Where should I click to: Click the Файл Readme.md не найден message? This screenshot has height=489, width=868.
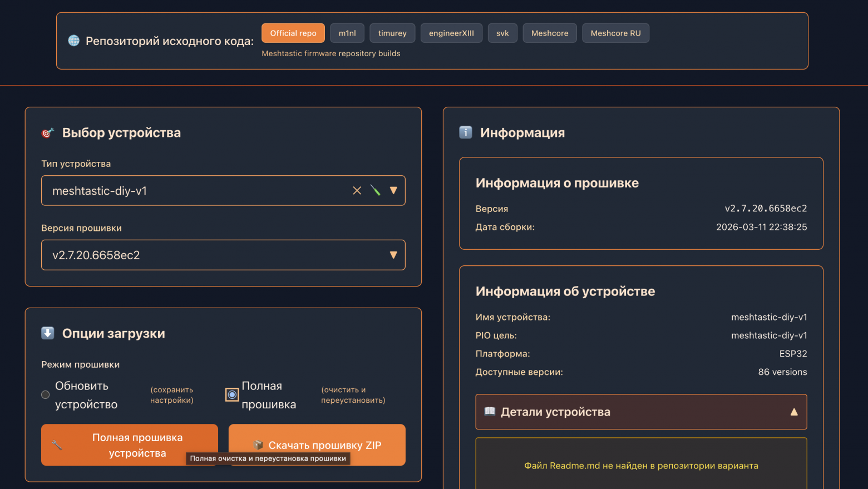(641, 466)
